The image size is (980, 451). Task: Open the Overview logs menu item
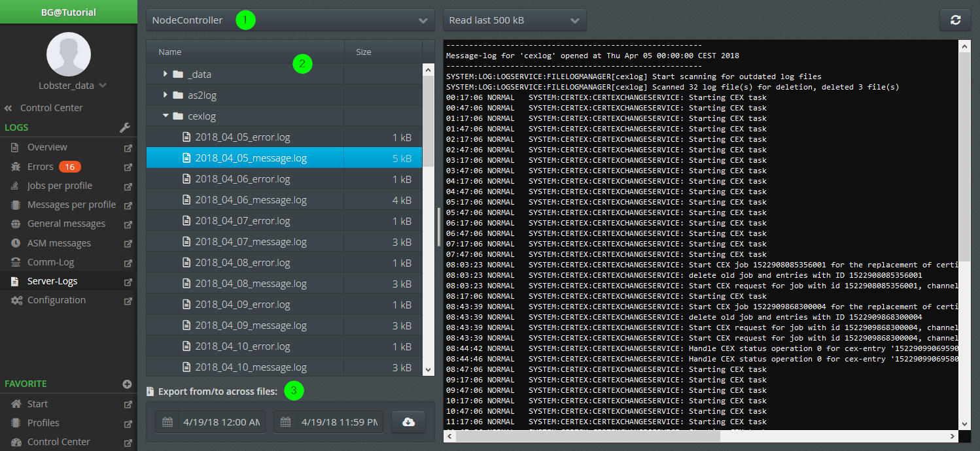47,148
